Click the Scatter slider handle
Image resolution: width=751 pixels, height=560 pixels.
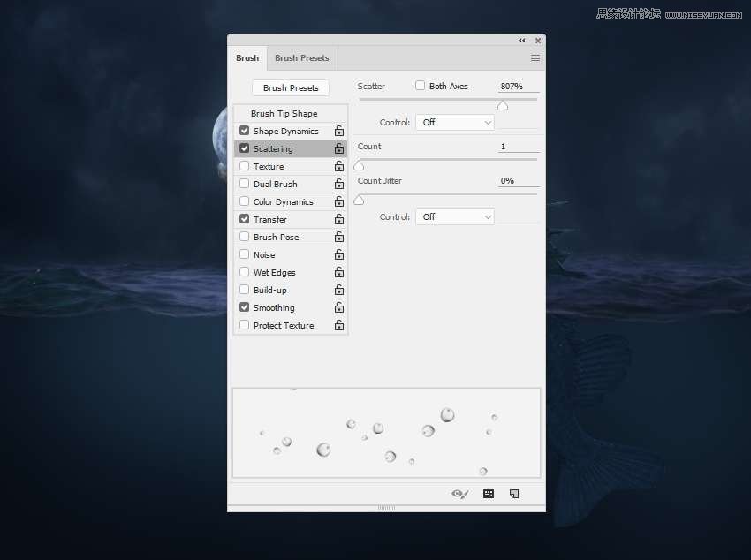tap(502, 106)
